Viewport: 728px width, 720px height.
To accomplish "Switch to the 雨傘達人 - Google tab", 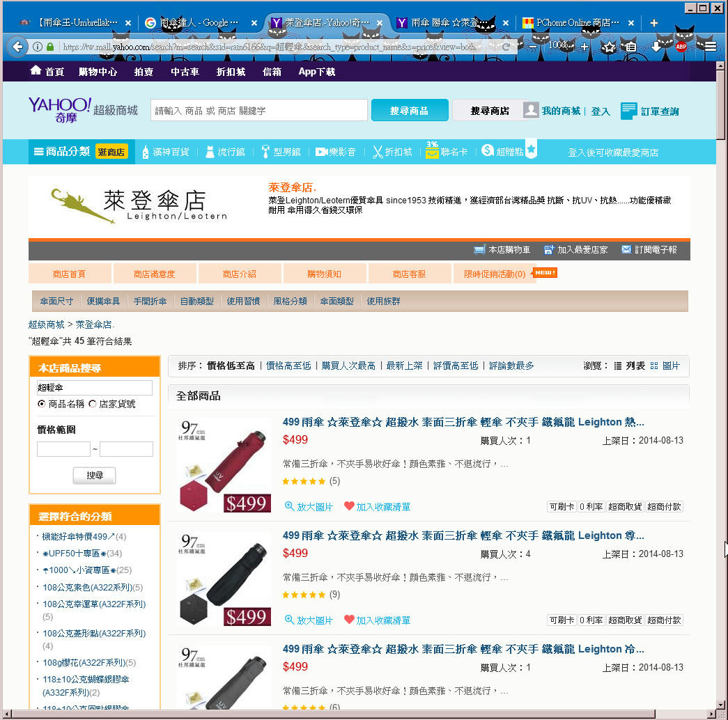I will pos(199,22).
